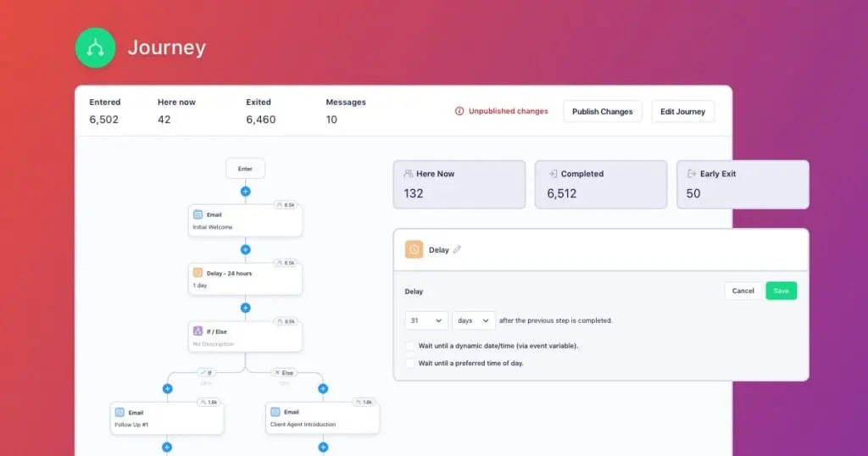This screenshot has height=456, width=868.
Task: Click the orange Delay clock icon in panel
Action: tap(414, 249)
